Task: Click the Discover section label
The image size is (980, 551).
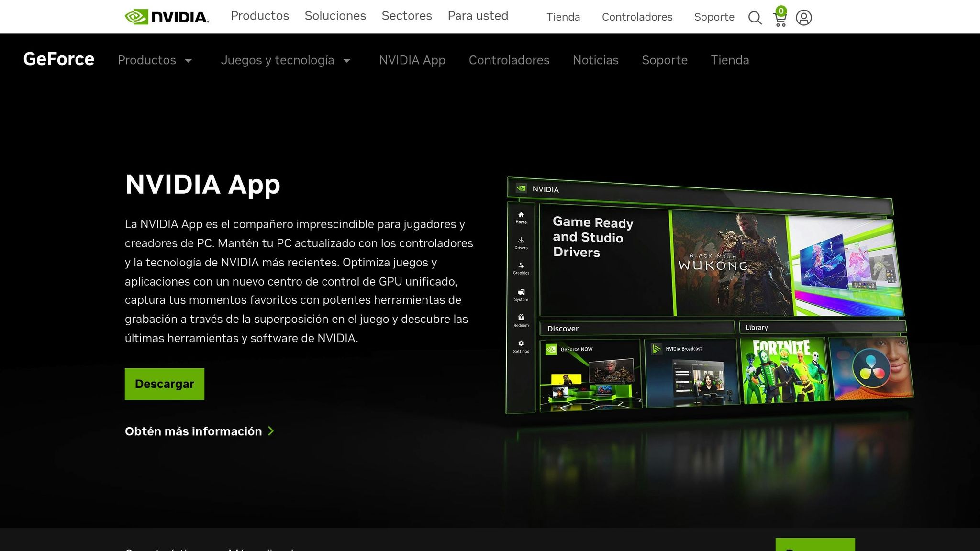Action: [x=563, y=329]
